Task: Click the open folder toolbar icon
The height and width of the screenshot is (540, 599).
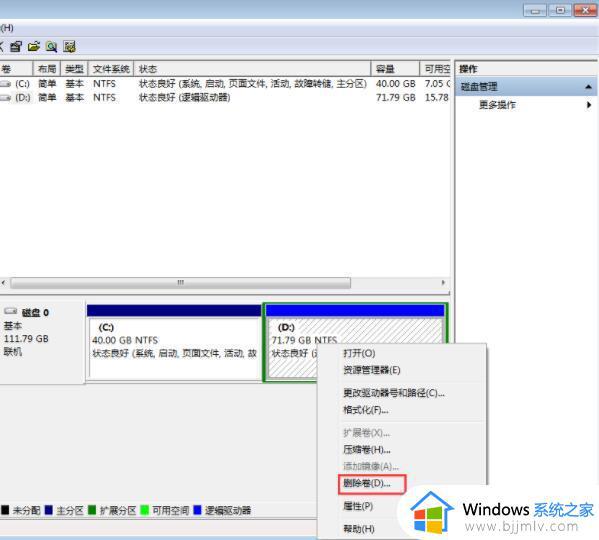Action: [34, 47]
